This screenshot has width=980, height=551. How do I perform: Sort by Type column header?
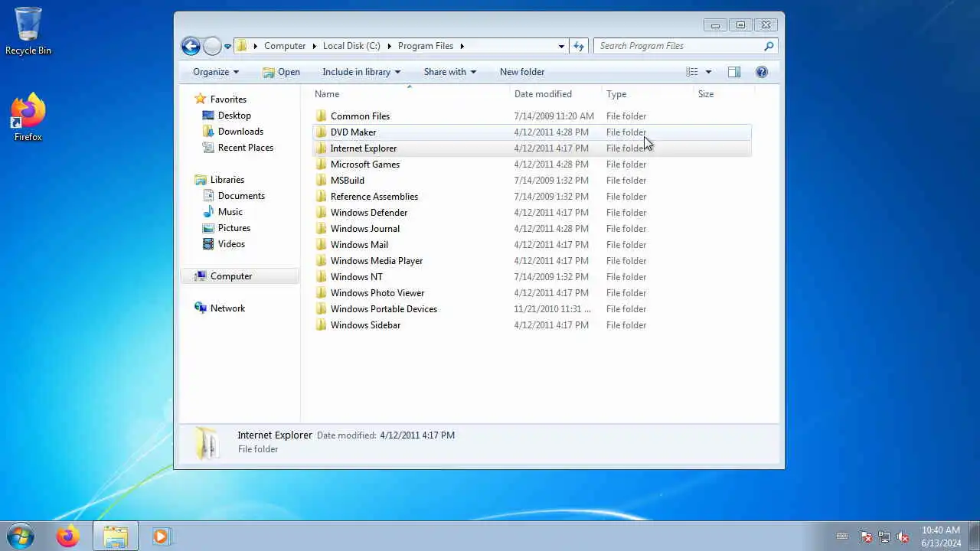click(x=616, y=94)
